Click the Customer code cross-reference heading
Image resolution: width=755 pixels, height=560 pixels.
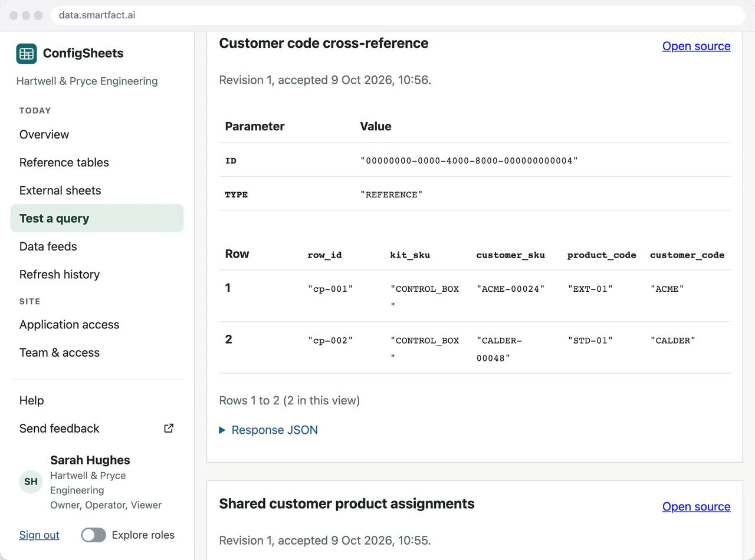point(324,43)
